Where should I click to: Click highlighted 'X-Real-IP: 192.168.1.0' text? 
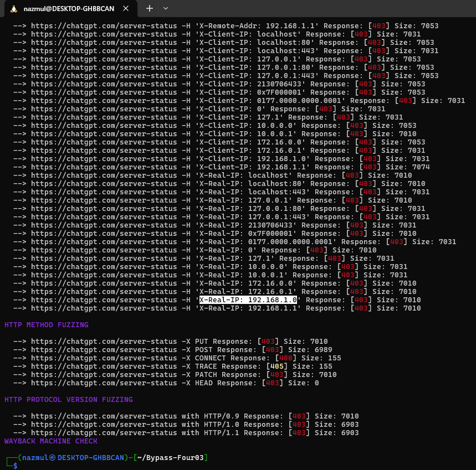click(x=248, y=300)
